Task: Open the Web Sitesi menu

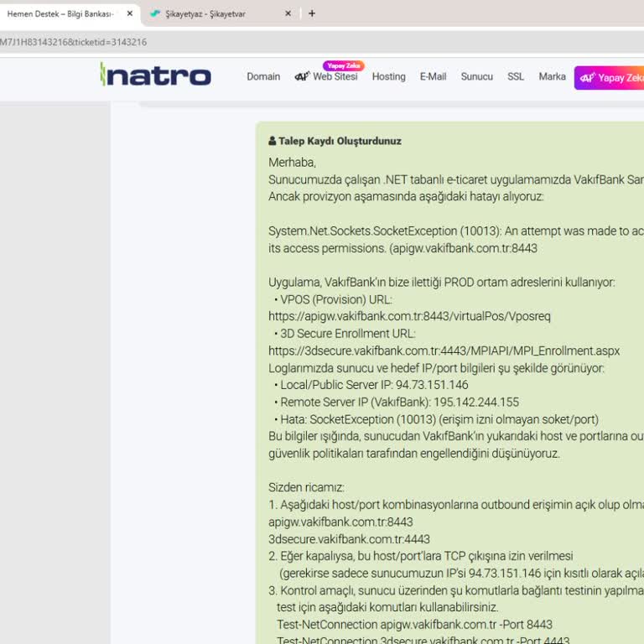Action: click(x=335, y=77)
